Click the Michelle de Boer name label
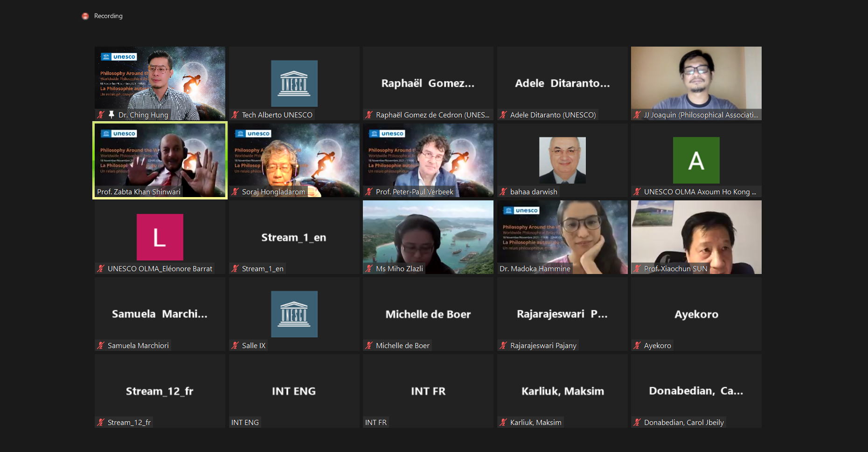 (402, 345)
